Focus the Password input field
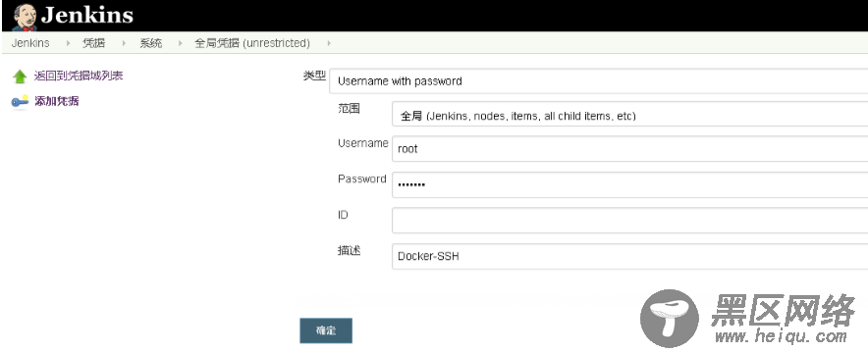Screen dimensions: 868x353 [630, 184]
